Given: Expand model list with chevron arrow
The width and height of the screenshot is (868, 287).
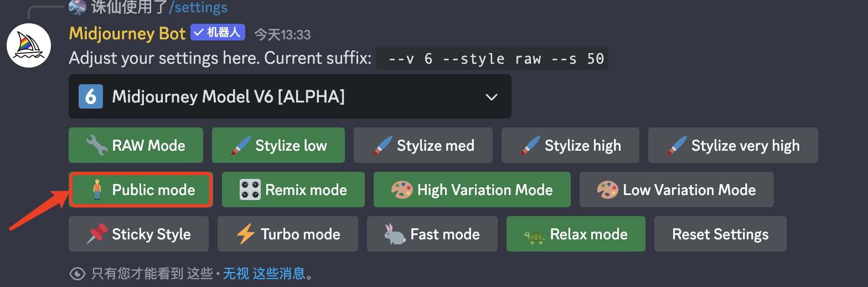Looking at the screenshot, I should [490, 97].
